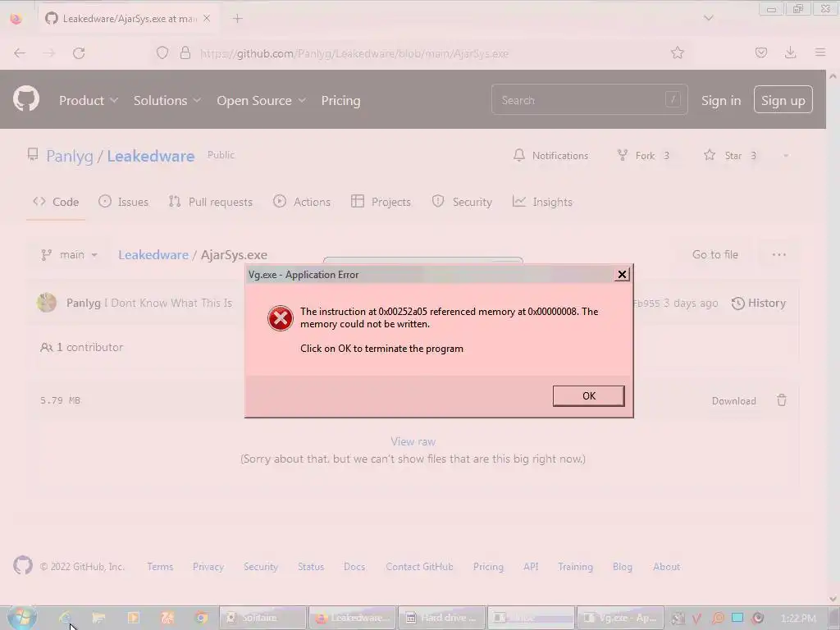Image resolution: width=840 pixels, height=630 pixels.
Task: Click the View raw link
Action: pyautogui.click(x=413, y=442)
